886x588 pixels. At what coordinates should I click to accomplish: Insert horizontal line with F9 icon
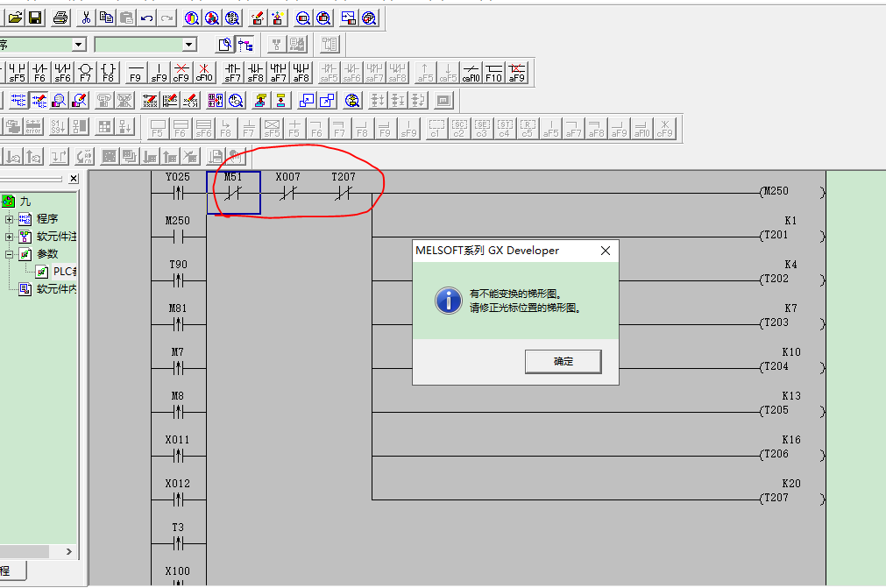coord(135,72)
